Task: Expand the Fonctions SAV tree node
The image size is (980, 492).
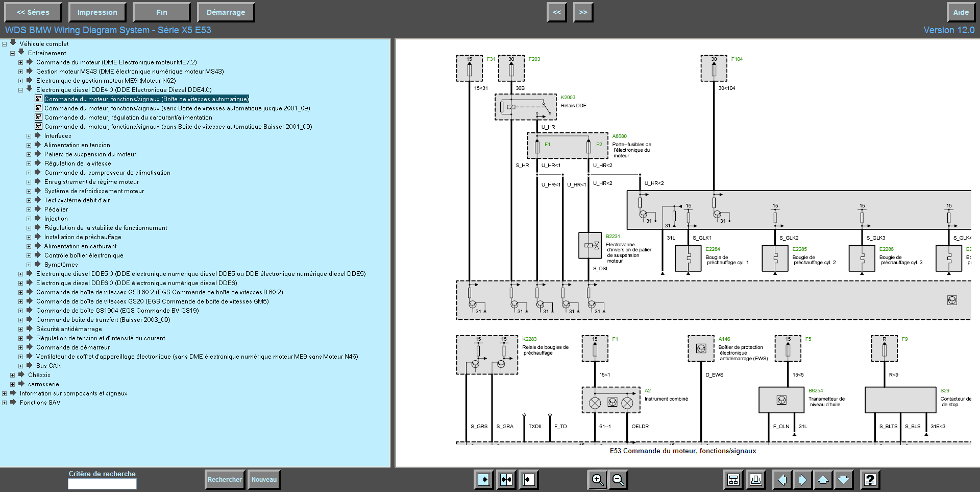Action: point(4,403)
